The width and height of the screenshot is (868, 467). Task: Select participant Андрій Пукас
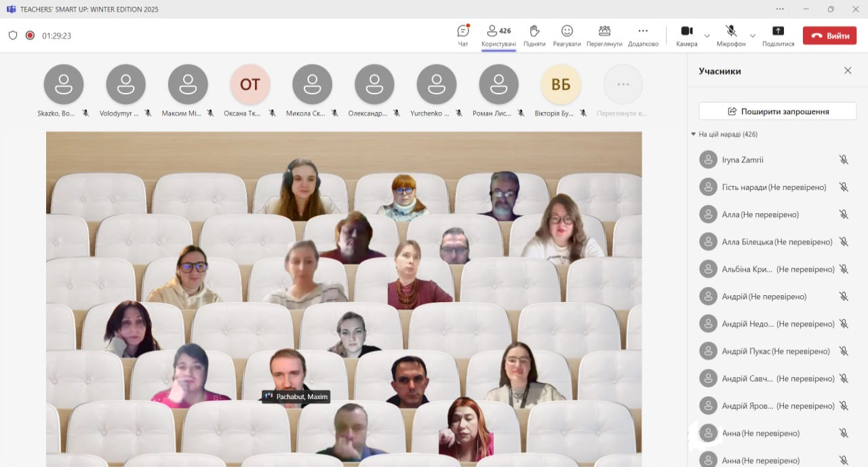[774, 352]
